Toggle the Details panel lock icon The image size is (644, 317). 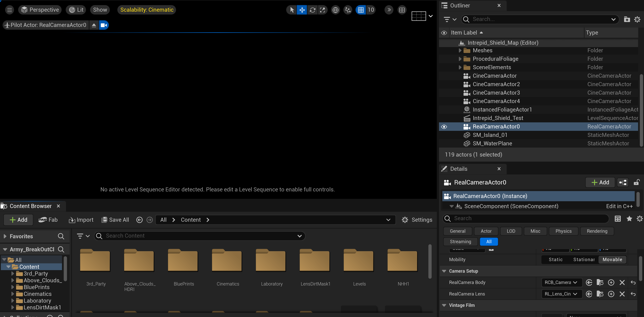tap(637, 182)
